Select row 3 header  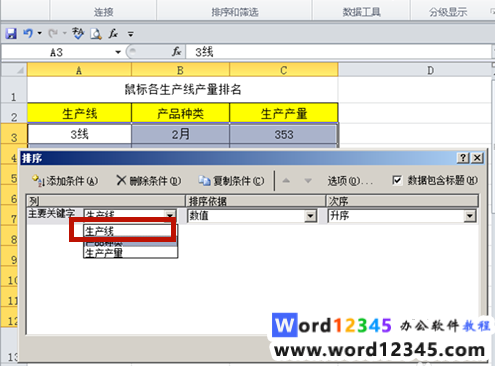(14, 134)
